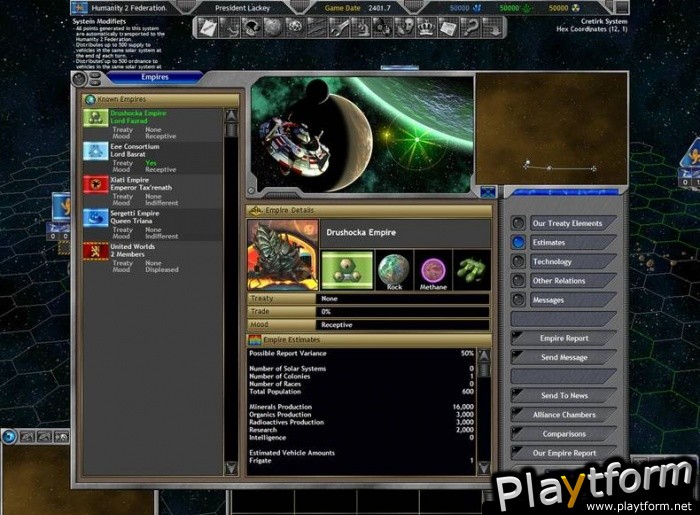Open the wrench designs toolbar icon

point(339,28)
